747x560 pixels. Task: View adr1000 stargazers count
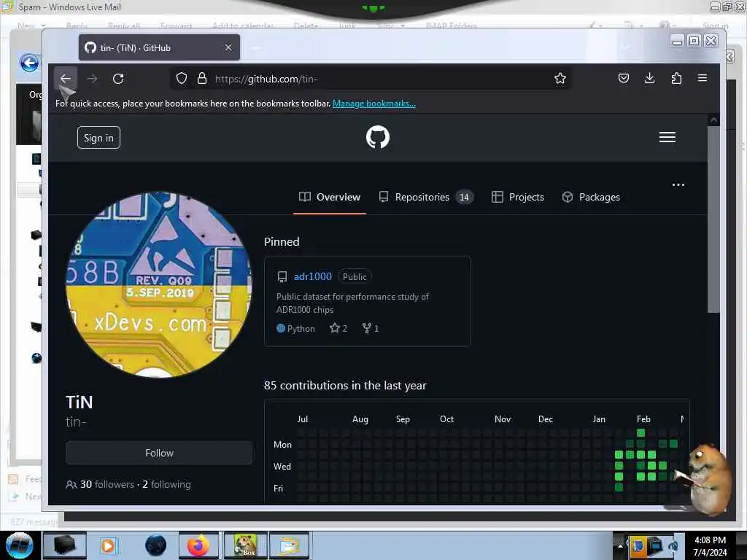[x=338, y=328]
